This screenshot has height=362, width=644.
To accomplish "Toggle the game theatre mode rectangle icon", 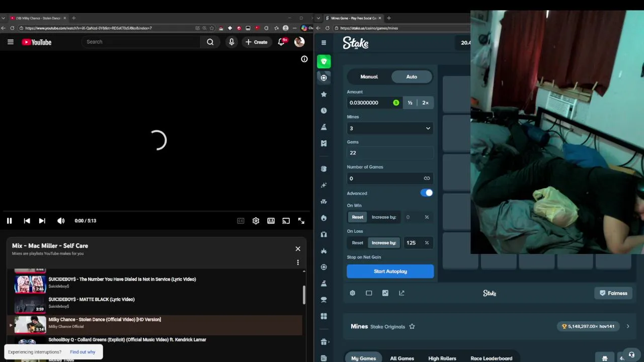I will pyautogui.click(x=369, y=293).
